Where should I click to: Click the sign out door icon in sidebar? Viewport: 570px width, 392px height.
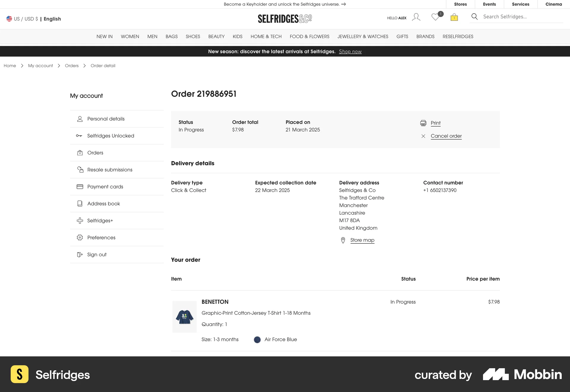[80, 255]
